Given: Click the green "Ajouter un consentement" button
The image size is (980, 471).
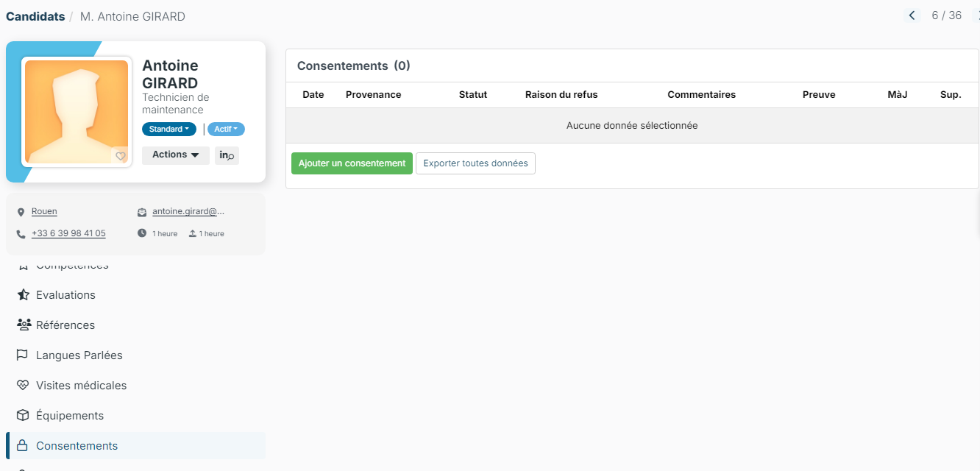Looking at the screenshot, I should tap(352, 163).
